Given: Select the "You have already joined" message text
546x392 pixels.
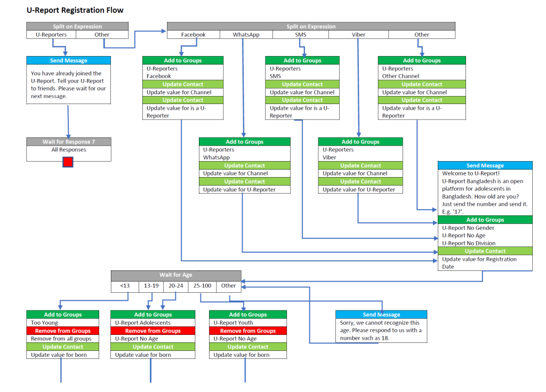Looking at the screenshot, I should (x=68, y=85).
